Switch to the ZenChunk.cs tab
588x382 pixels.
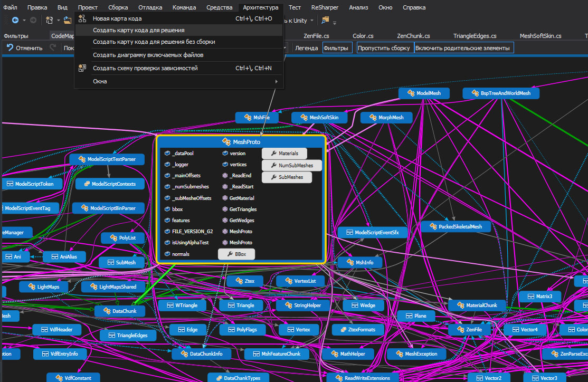click(x=413, y=36)
